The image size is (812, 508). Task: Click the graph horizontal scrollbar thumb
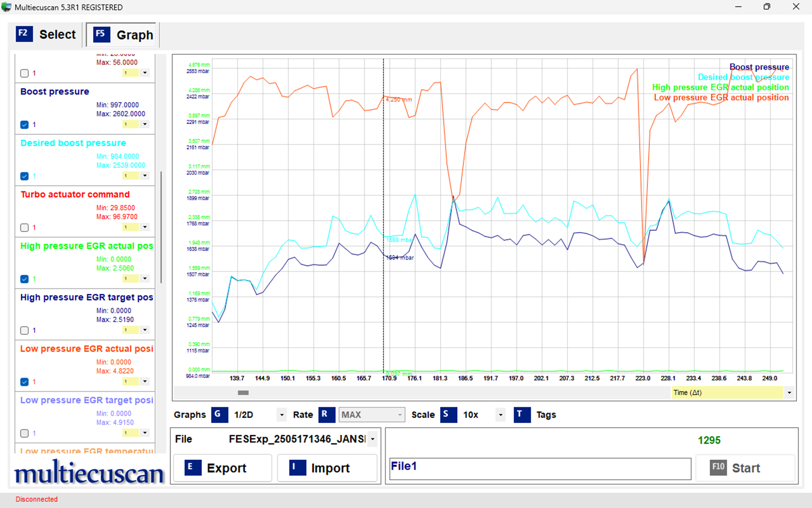click(243, 393)
